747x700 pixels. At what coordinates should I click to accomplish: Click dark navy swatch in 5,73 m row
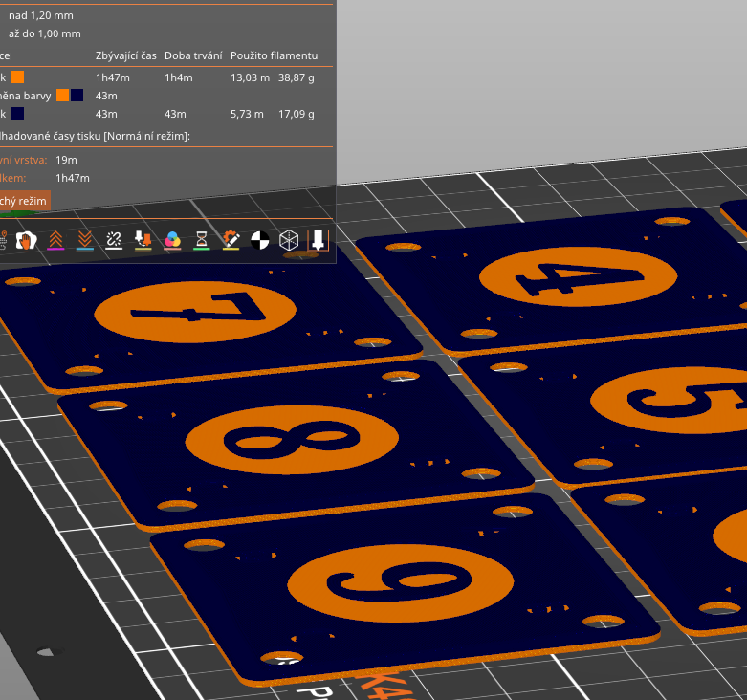pyautogui.click(x=17, y=114)
